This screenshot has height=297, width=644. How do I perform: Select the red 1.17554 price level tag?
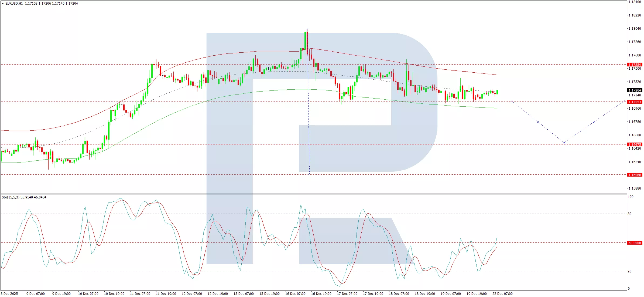coord(635,65)
